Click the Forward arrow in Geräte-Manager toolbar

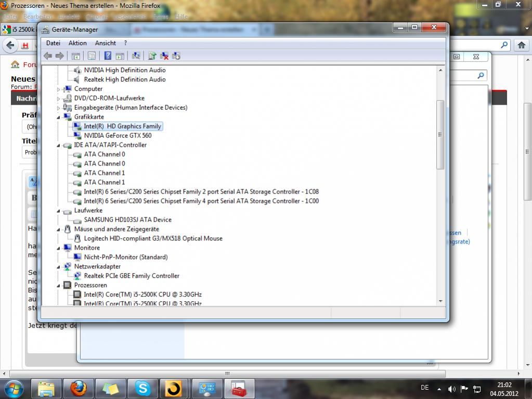[60, 56]
